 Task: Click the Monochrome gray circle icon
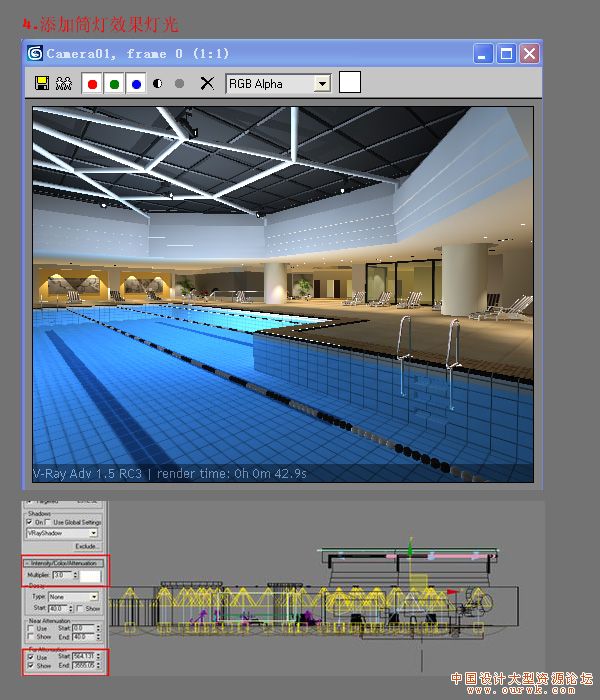[x=180, y=84]
